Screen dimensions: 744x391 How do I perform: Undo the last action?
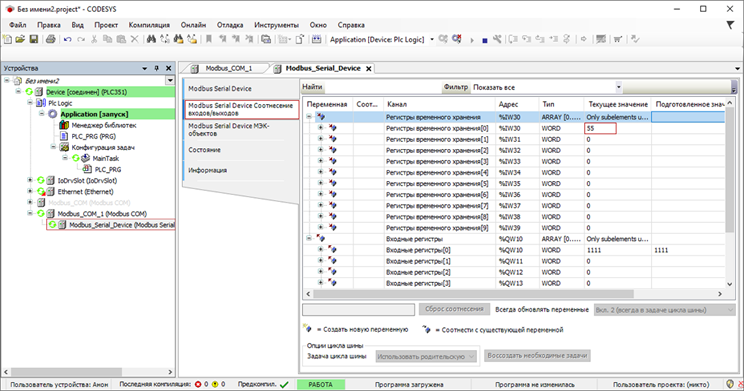pos(67,39)
